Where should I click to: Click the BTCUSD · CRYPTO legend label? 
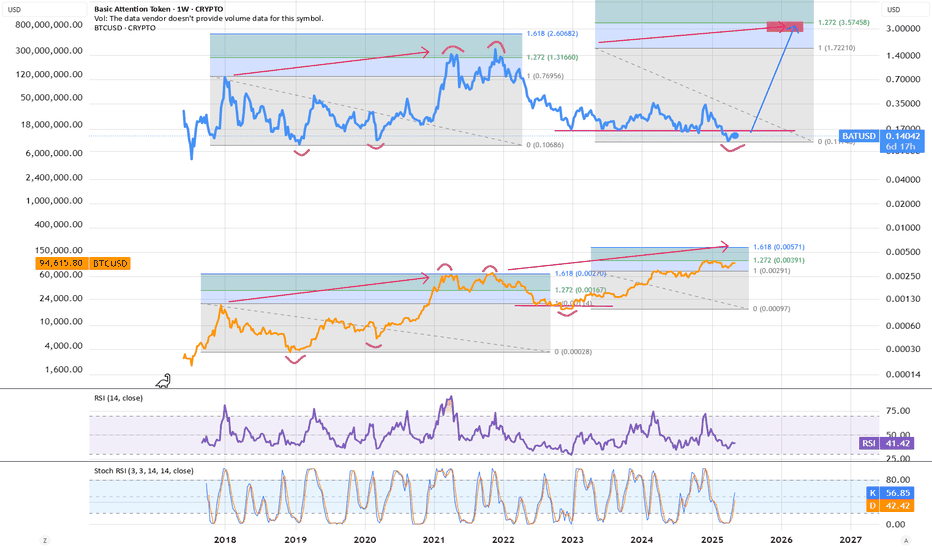point(125,28)
